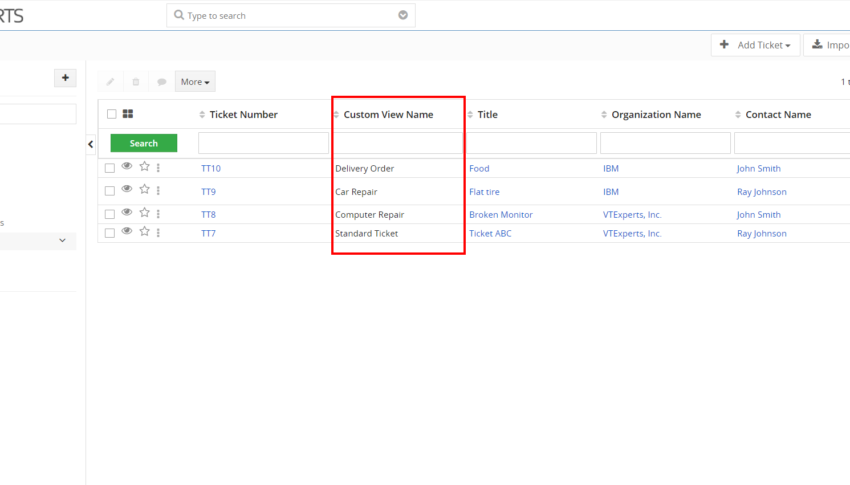850x485 pixels.
Task: Click the eye icon for TT10
Action: [x=127, y=166]
